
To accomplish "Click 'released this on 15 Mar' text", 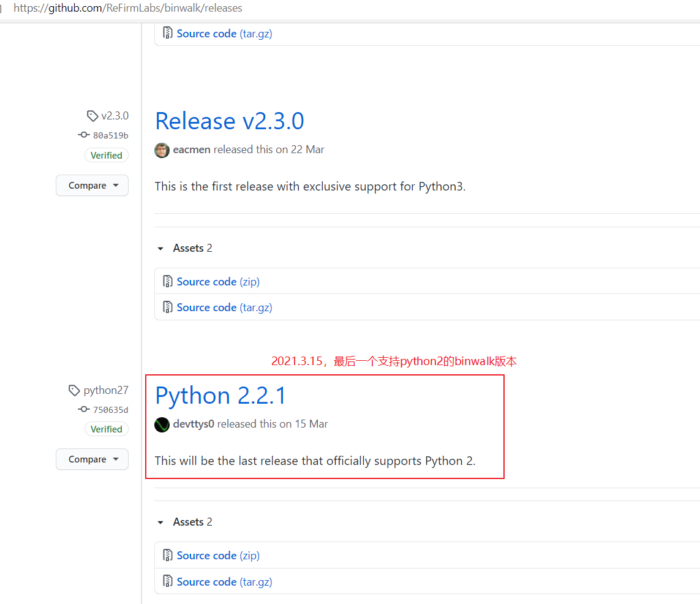I will tap(273, 424).
